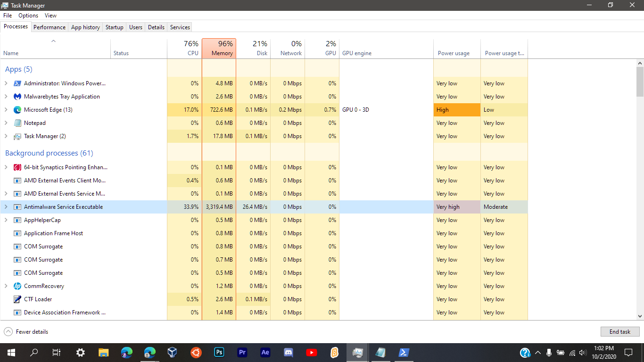Open File Explorer from the taskbar

(104, 352)
